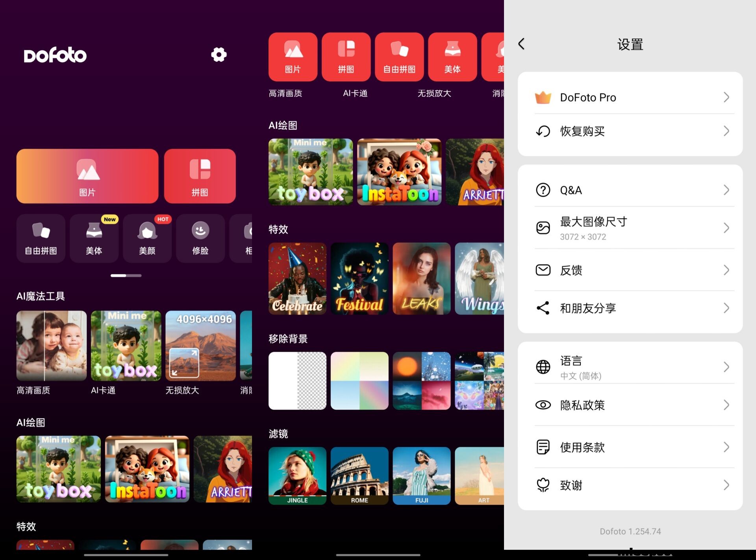
Task: Open settings via the gear icon
Action: pos(219,54)
